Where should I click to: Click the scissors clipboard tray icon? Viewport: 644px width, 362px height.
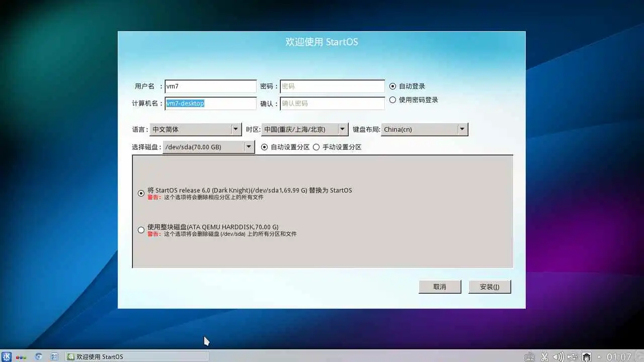[x=544, y=357]
